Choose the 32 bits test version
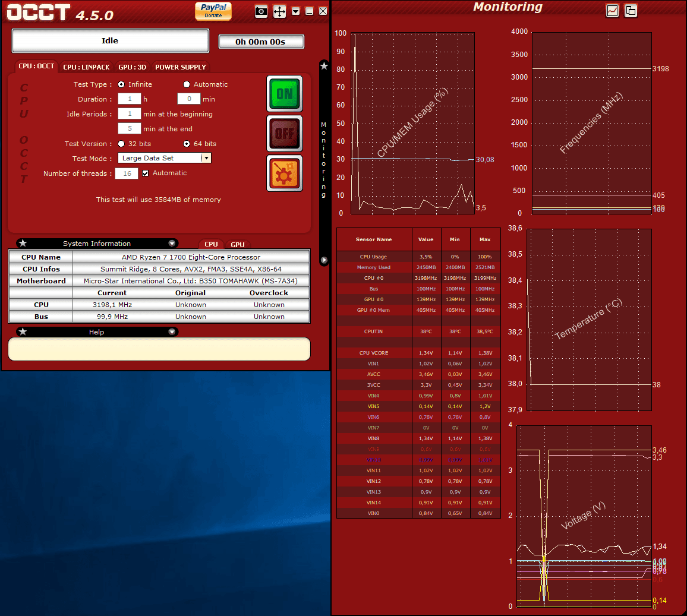Viewport: 687px width, 616px height. (x=121, y=144)
